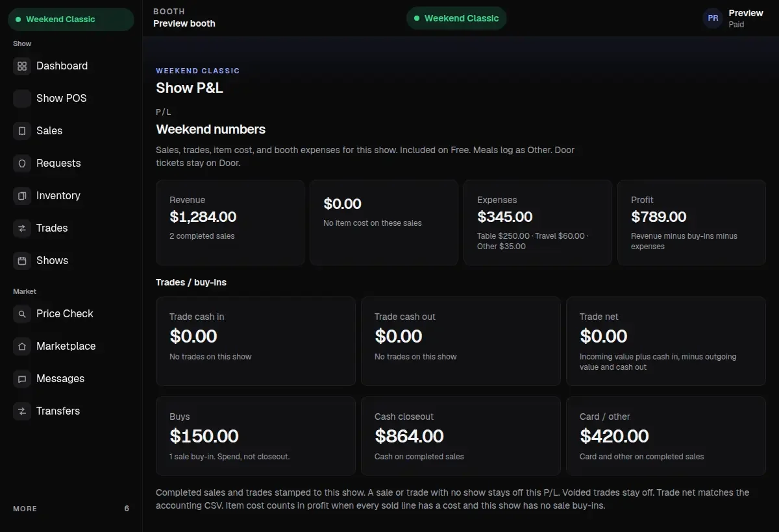779x532 pixels.
Task: Open Messages
Action: coord(71,379)
